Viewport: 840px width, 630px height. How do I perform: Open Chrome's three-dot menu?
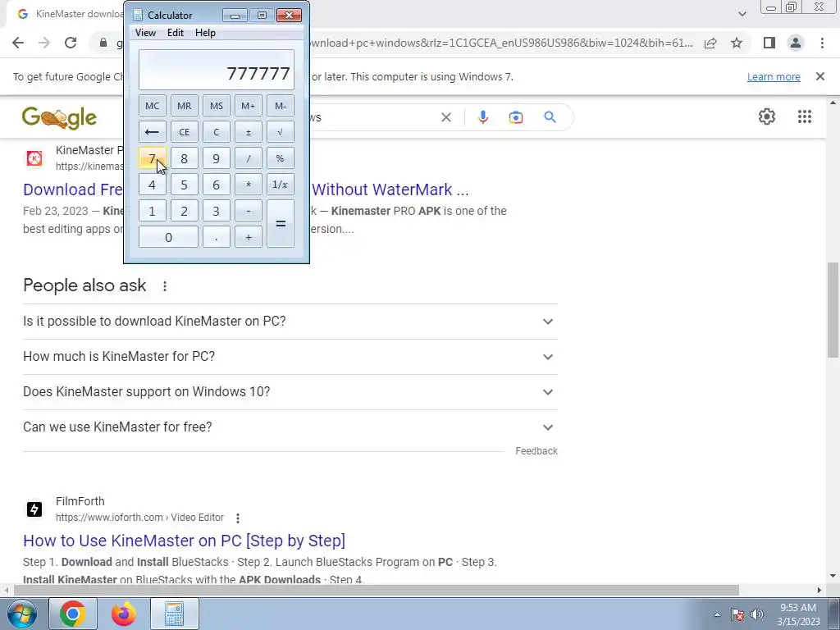point(822,43)
